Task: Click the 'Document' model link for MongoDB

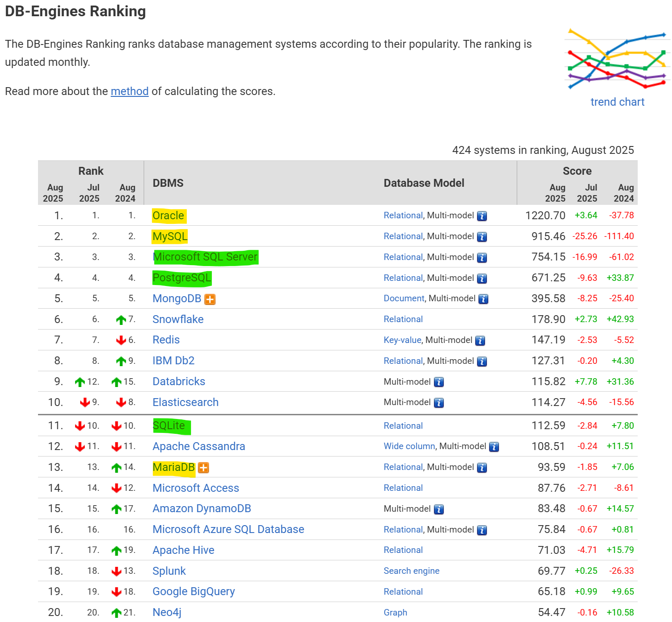Action: pos(404,298)
